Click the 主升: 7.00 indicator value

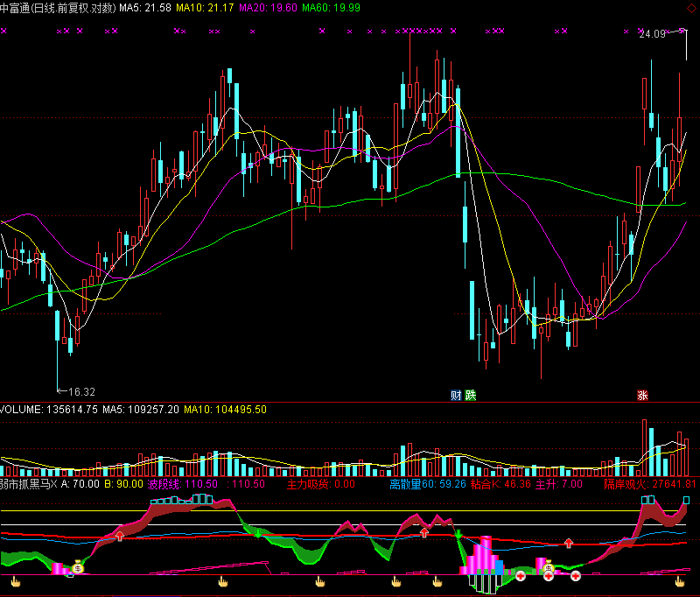[x=559, y=484]
